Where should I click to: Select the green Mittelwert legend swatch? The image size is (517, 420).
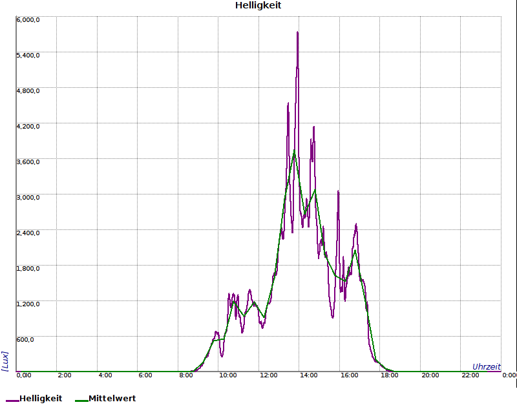[82, 401]
